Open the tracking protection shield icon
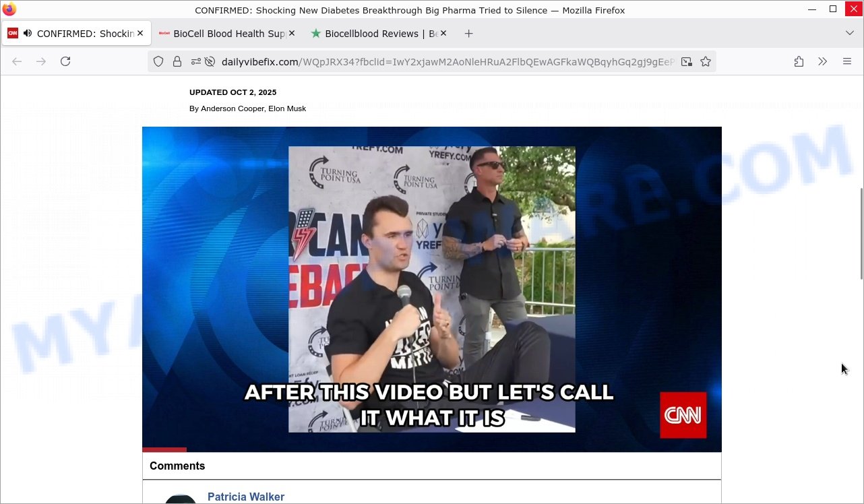The width and height of the screenshot is (864, 504). 158,61
